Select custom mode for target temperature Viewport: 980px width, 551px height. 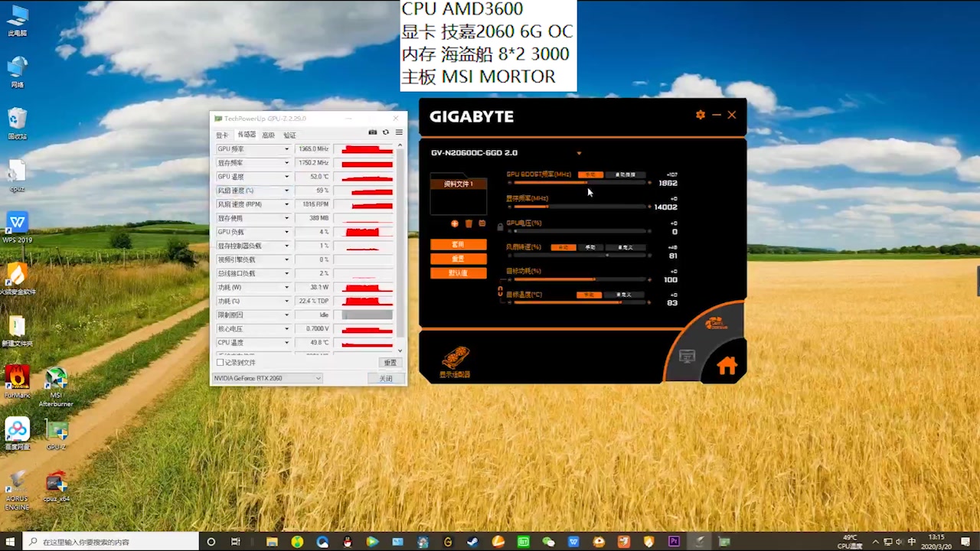click(624, 295)
